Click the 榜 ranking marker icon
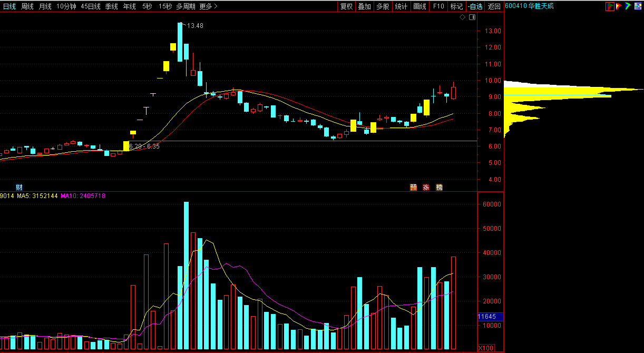The width and height of the screenshot is (644, 353). pyautogui.click(x=439, y=188)
